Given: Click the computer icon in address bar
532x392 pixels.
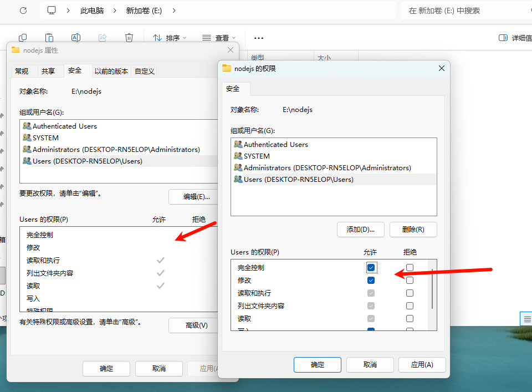Looking at the screenshot, I should point(52,11).
